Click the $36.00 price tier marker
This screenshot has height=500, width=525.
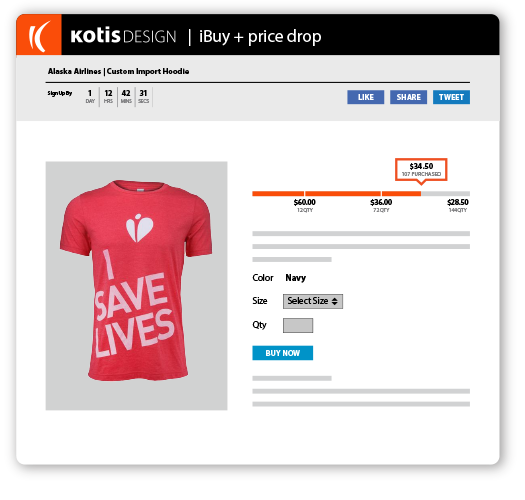381,205
